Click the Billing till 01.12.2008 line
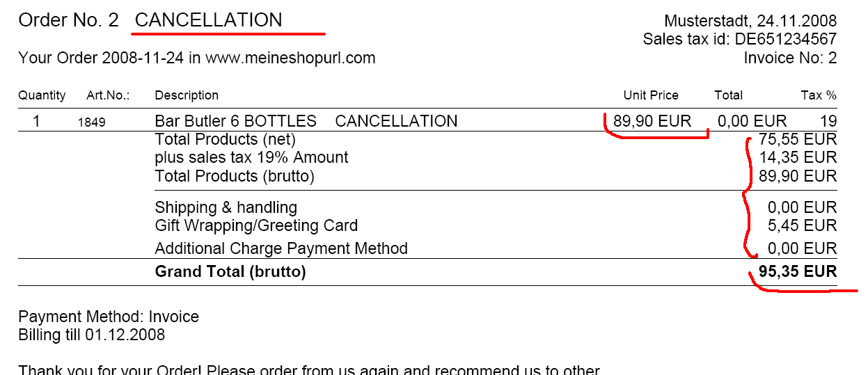 coord(92,335)
